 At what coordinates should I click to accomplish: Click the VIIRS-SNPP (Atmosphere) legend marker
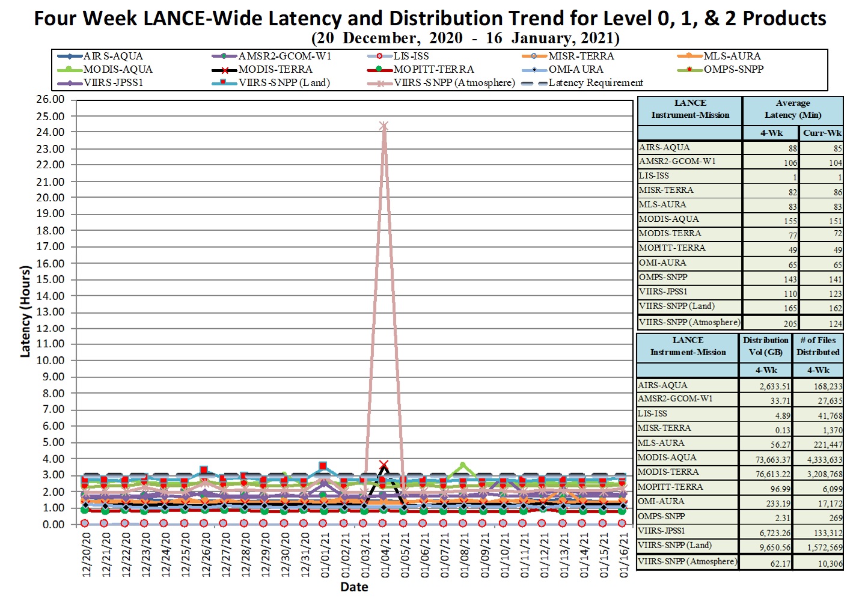pos(380,83)
